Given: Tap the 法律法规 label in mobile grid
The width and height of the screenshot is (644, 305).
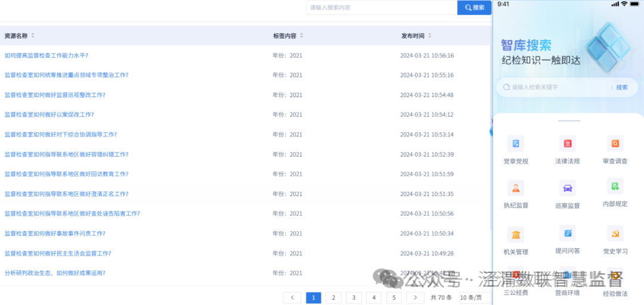Looking at the screenshot, I should click(x=568, y=161).
